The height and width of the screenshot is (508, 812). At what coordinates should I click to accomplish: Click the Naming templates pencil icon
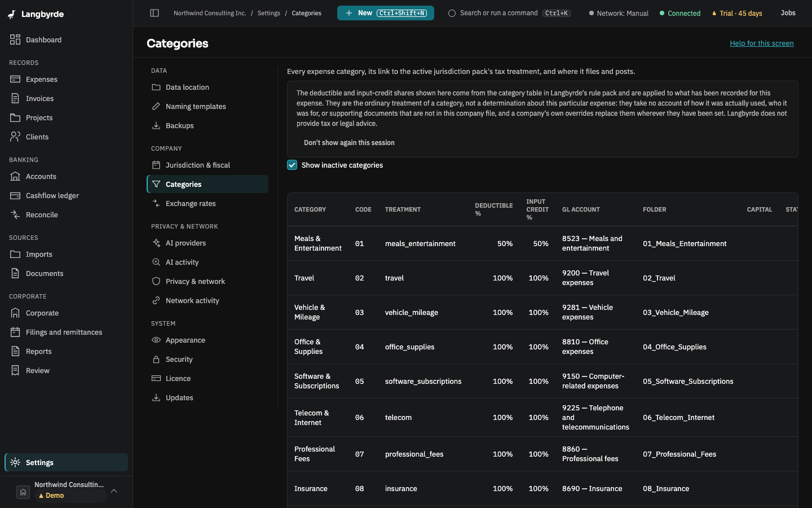pos(156,106)
